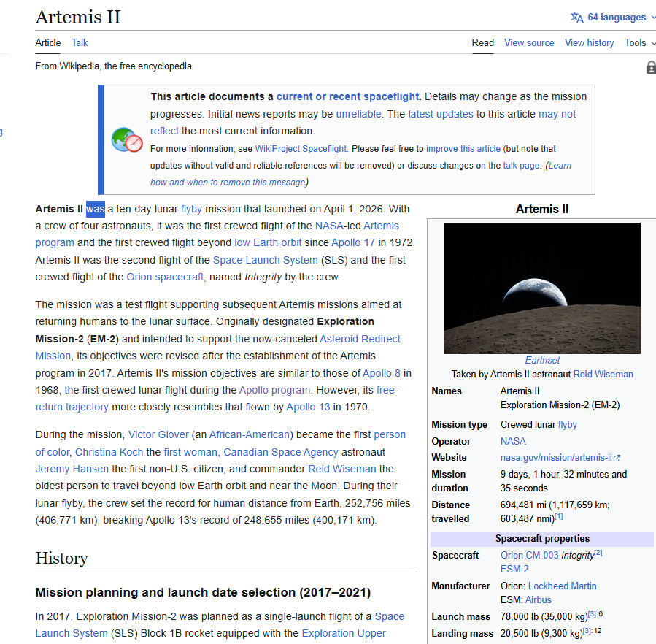The height and width of the screenshot is (644, 656).
Task: Click the padlock protection icon at top right
Action: coord(650,66)
